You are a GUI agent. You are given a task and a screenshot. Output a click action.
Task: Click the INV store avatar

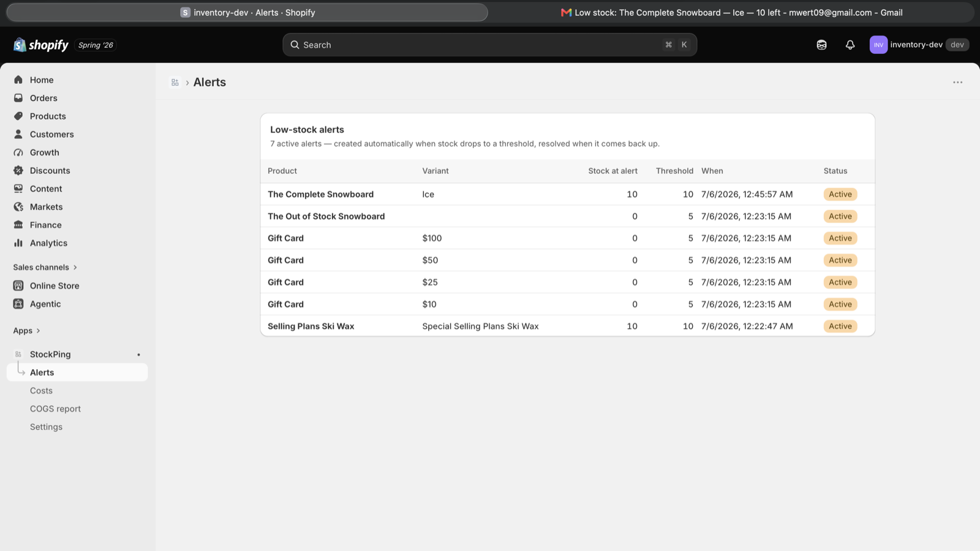pos(878,45)
